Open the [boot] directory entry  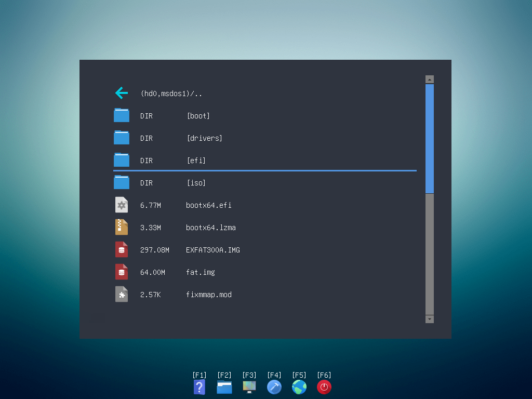tap(198, 116)
